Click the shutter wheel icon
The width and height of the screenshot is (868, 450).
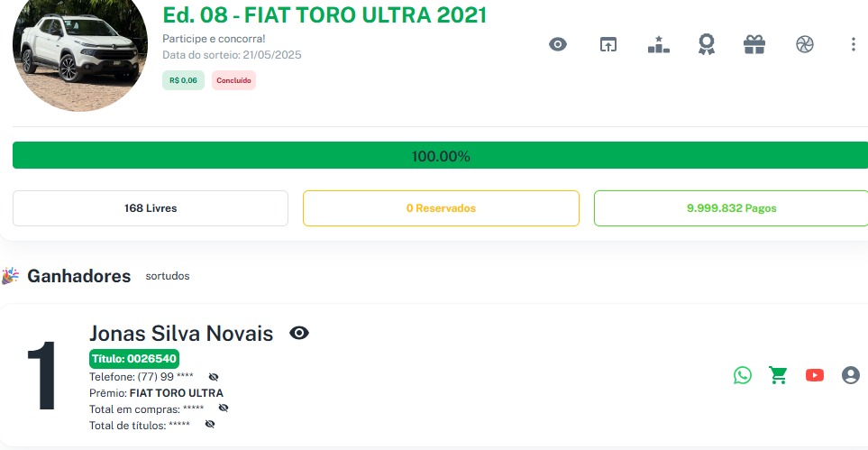[805, 44]
